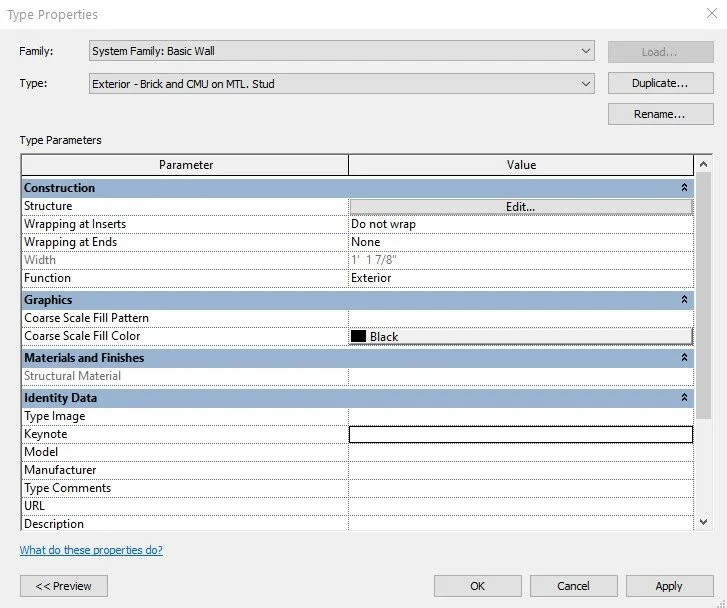Click the disabled Load... button
Screen dimensions: 727x608
660,52
